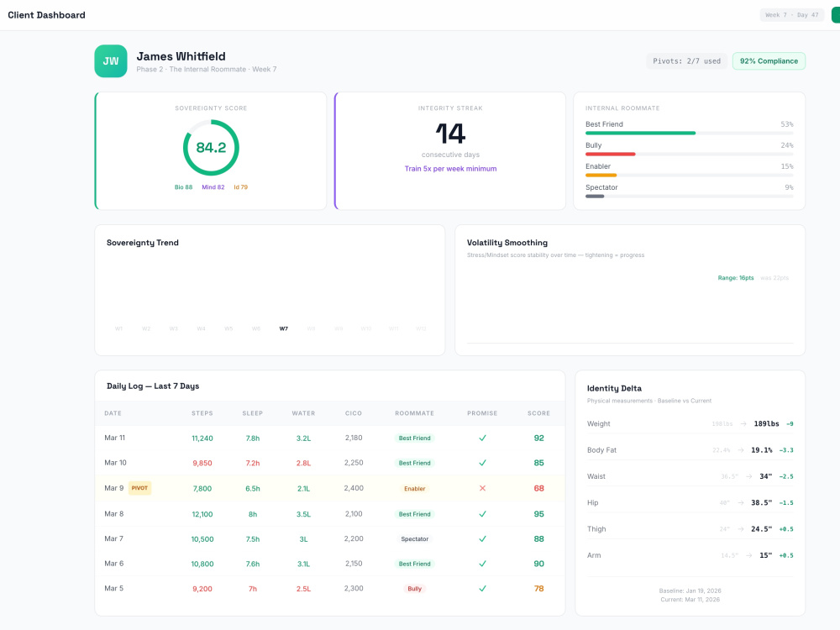Click the Enabler progress bar
This screenshot has height=630, width=840.
[x=690, y=176]
